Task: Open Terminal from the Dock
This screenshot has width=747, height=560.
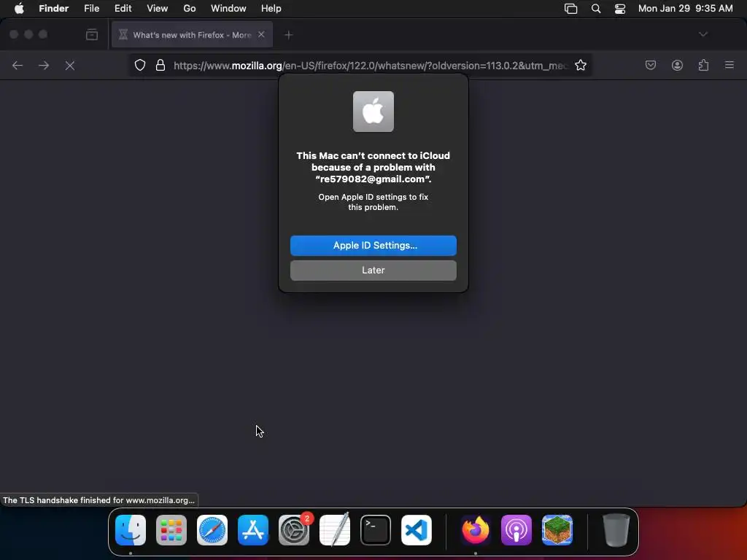Action: [376, 530]
